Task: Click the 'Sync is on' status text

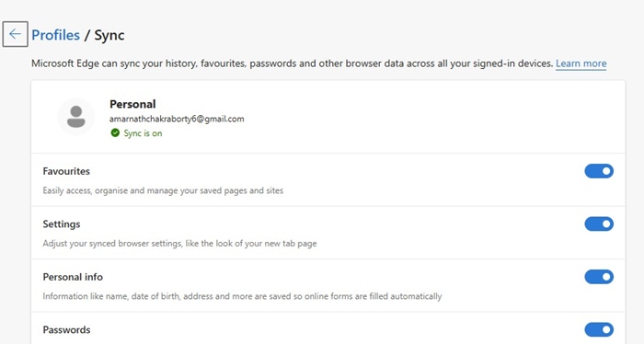Action: 143,133
